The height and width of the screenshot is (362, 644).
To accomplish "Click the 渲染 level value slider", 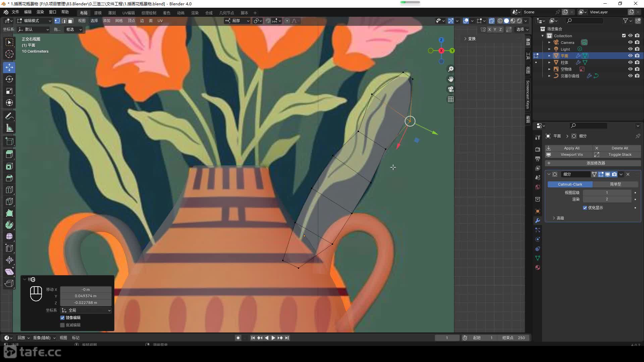I will click(607, 199).
